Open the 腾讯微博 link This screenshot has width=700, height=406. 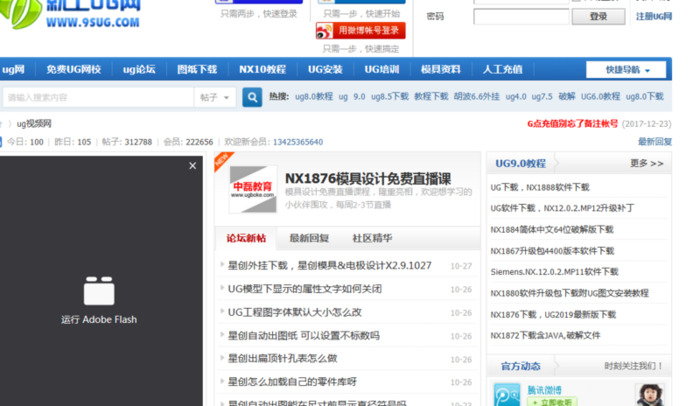click(x=544, y=390)
